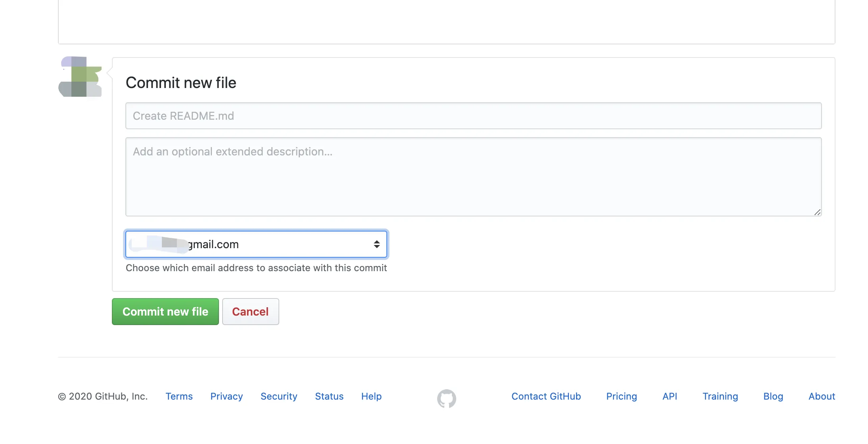Click the user avatar beside commit form
Viewport: 868px width, 444px height.
pyautogui.click(x=80, y=77)
